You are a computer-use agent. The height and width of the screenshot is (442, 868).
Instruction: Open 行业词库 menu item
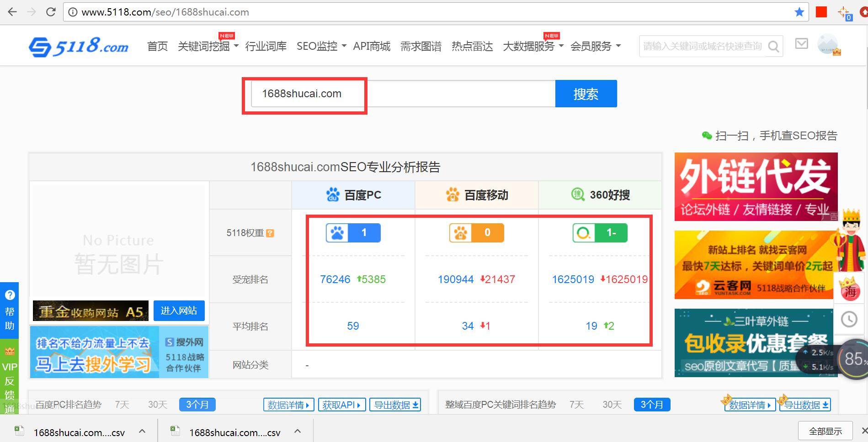(266, 46)
